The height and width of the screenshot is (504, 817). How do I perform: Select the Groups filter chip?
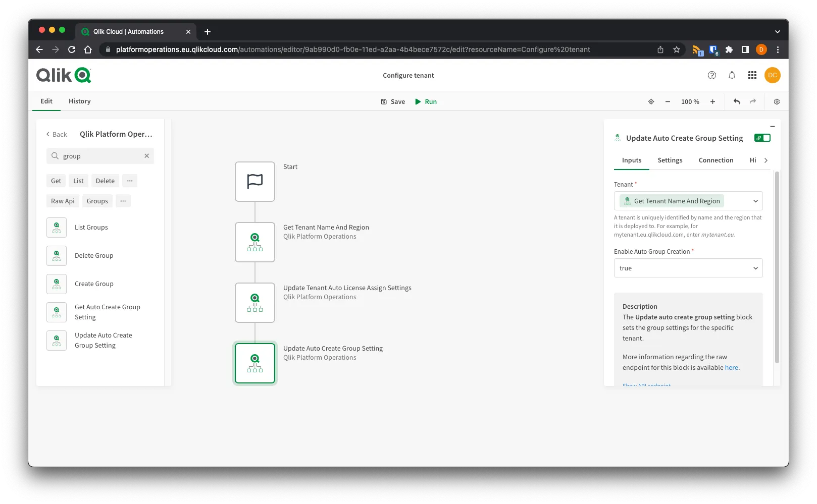[x=97, y=201]
